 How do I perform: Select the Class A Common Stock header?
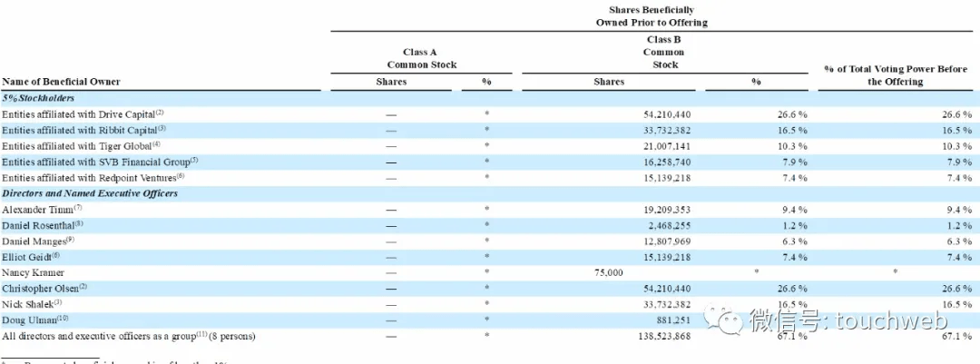(422, 59)
